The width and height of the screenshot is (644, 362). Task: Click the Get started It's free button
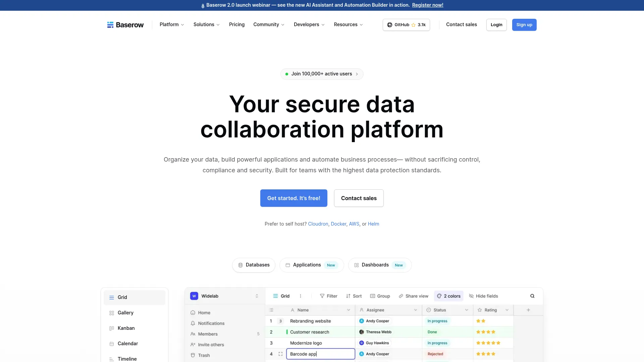pos(293,198)
